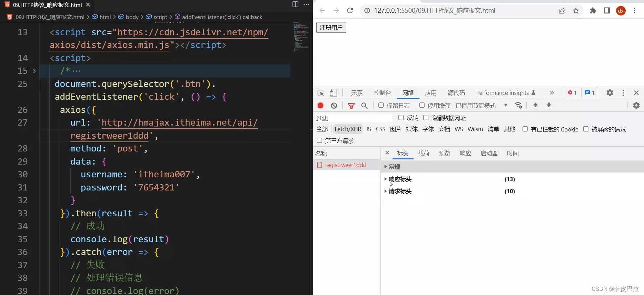Click the 注册用户 button on the page

point(331,27)
